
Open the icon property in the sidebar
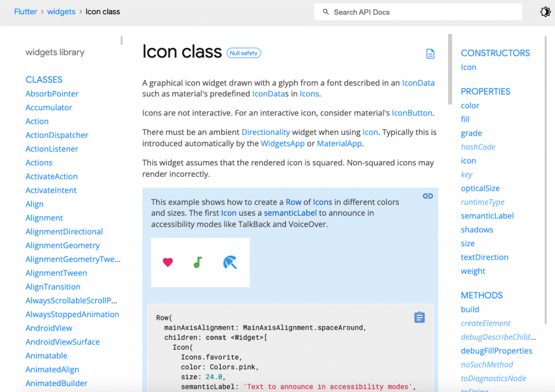pos(468,161)
